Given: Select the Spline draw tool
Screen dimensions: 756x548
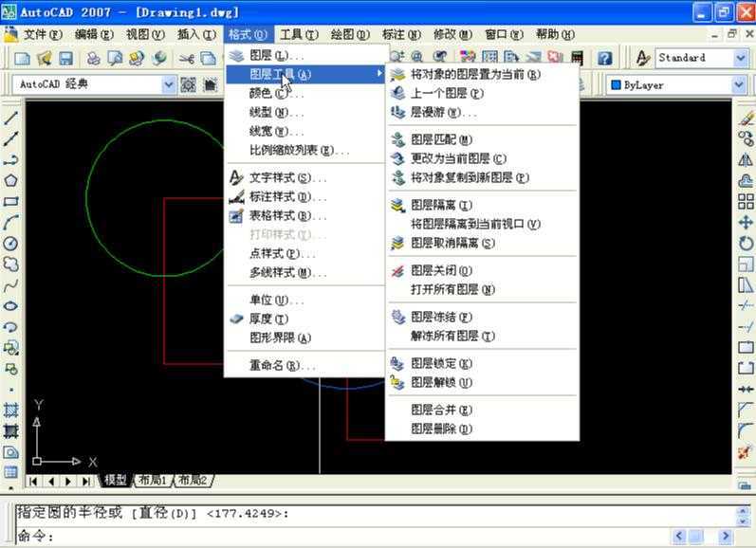Looking at the screenshot, I should [10, 285].
